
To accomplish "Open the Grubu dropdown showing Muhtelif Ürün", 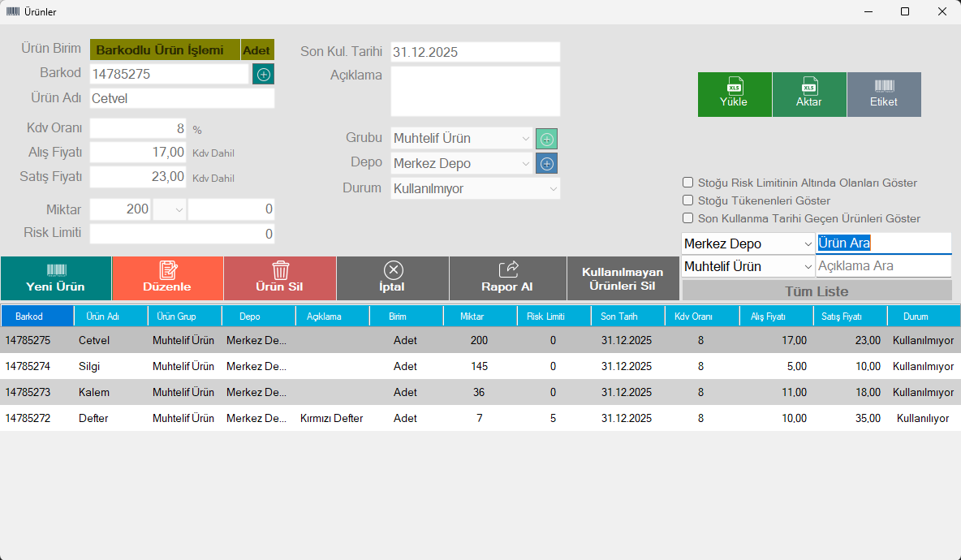I will 461,139.
